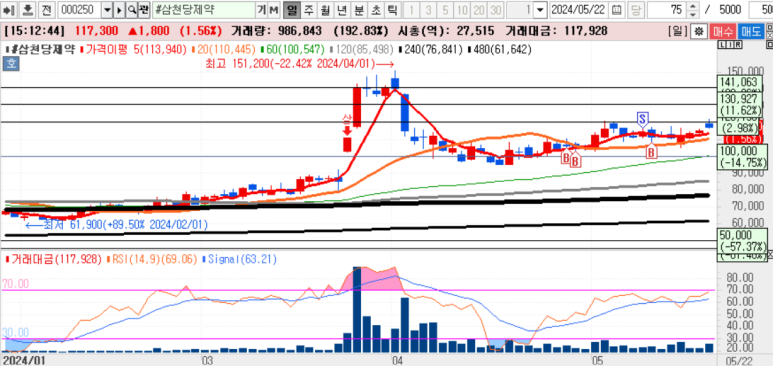The width and height of the screenshot is (773, 366).
Task: Click the red 매수 buy button
Action: tap(723, 31)
